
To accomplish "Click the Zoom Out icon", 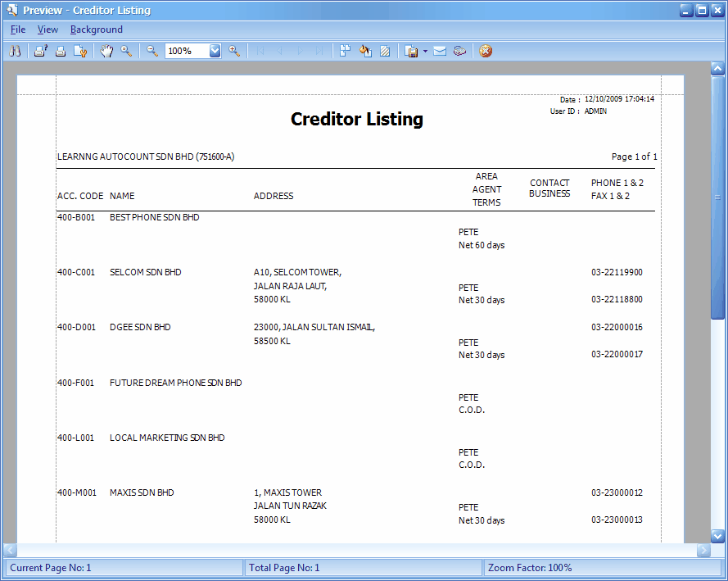I will (152, 51).
